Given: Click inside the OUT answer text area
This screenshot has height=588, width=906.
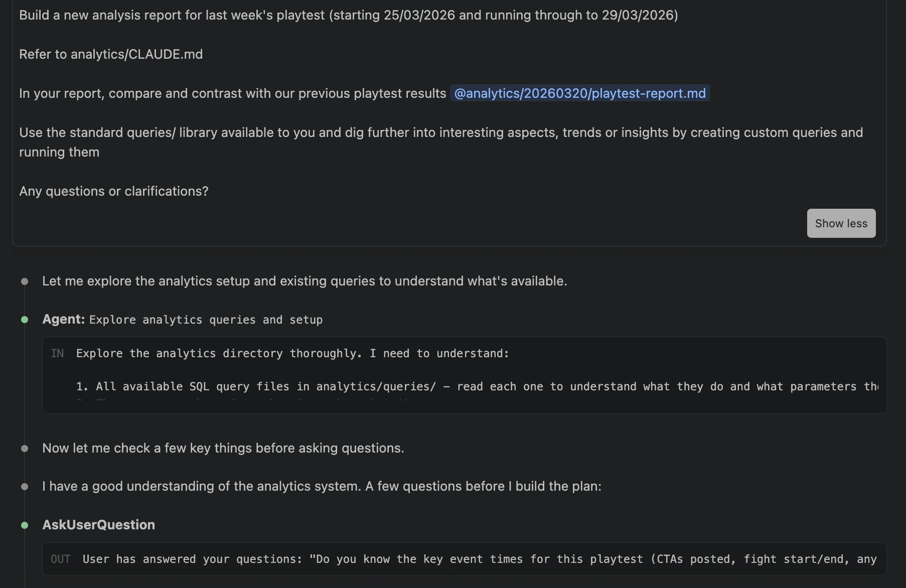Looking at the screenshot, I should tap(451, 559).
